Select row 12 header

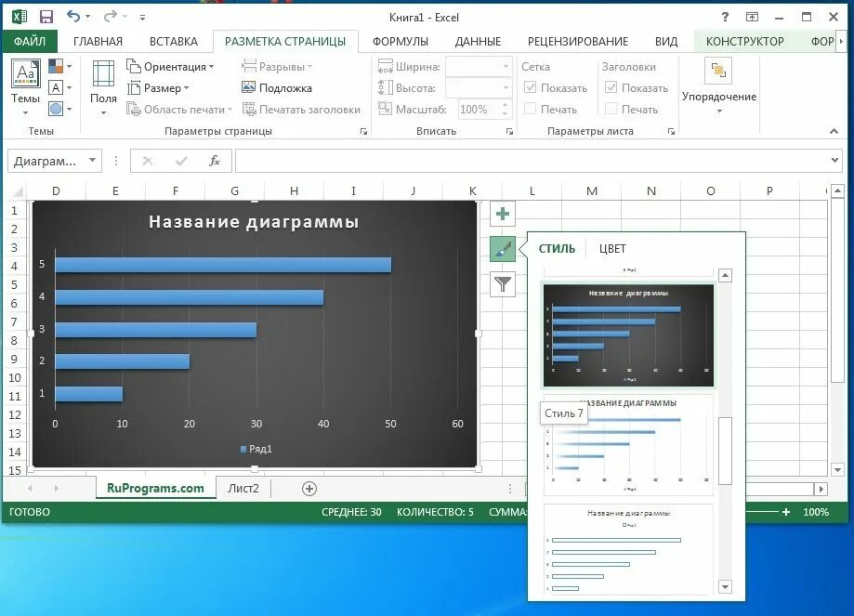[x=15, y=414]
